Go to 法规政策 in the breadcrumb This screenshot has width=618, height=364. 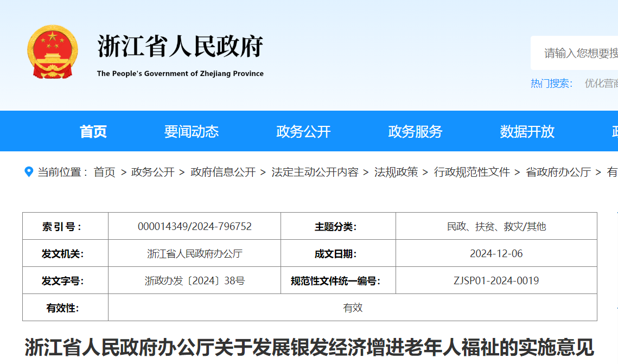[396, 172]
